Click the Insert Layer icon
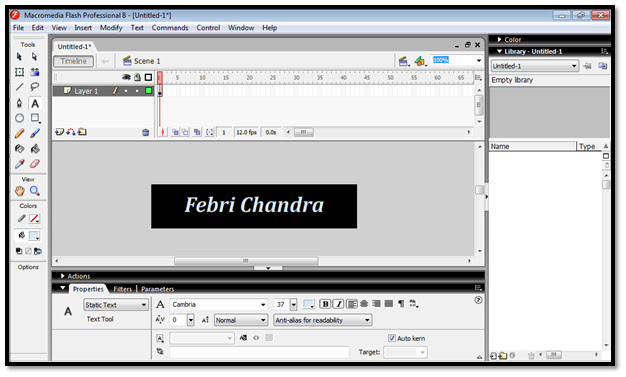 click(59, 132)
